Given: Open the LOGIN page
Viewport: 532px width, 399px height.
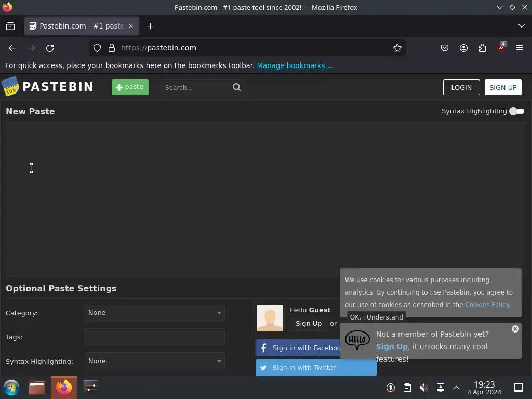Looking at the screenshot, I should 461,87.
